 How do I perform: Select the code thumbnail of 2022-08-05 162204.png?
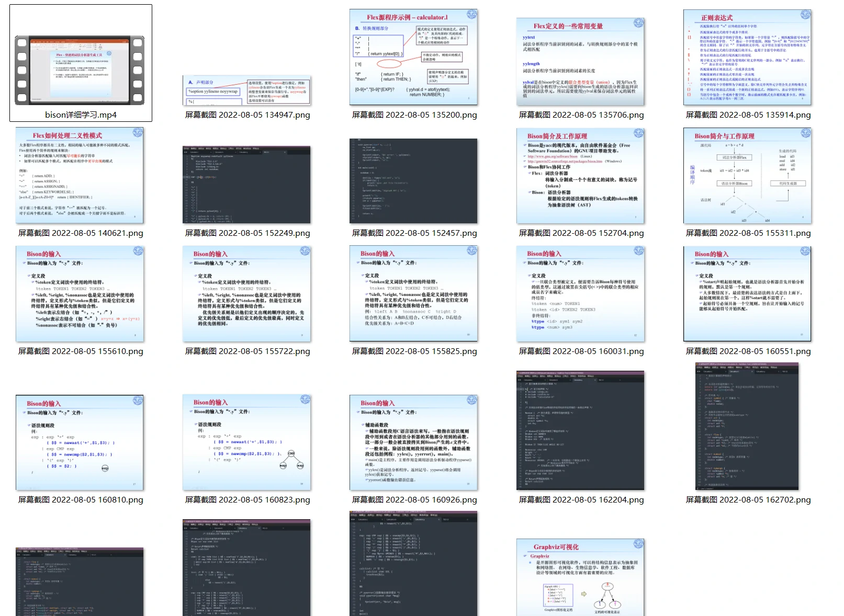coord(580,431)
